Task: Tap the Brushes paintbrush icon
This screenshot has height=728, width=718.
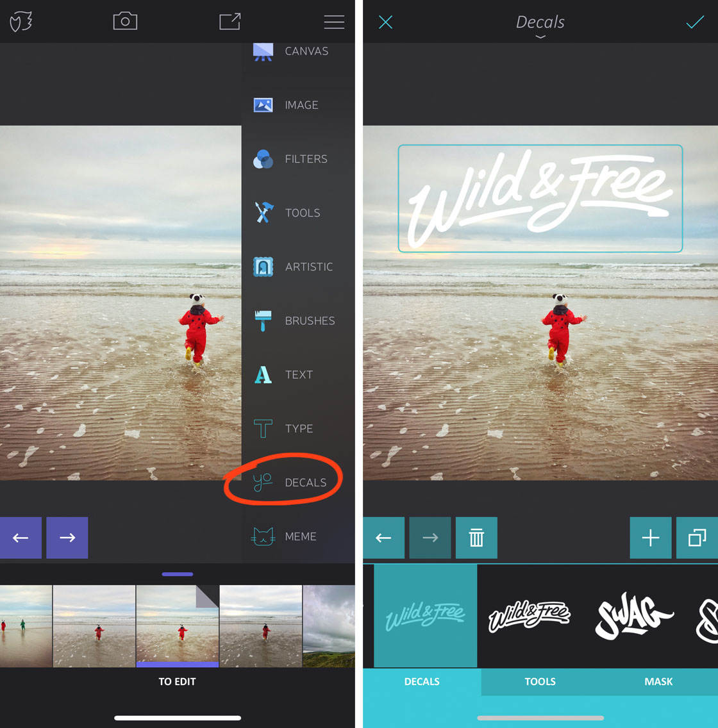Action: [x=263, y=320]
